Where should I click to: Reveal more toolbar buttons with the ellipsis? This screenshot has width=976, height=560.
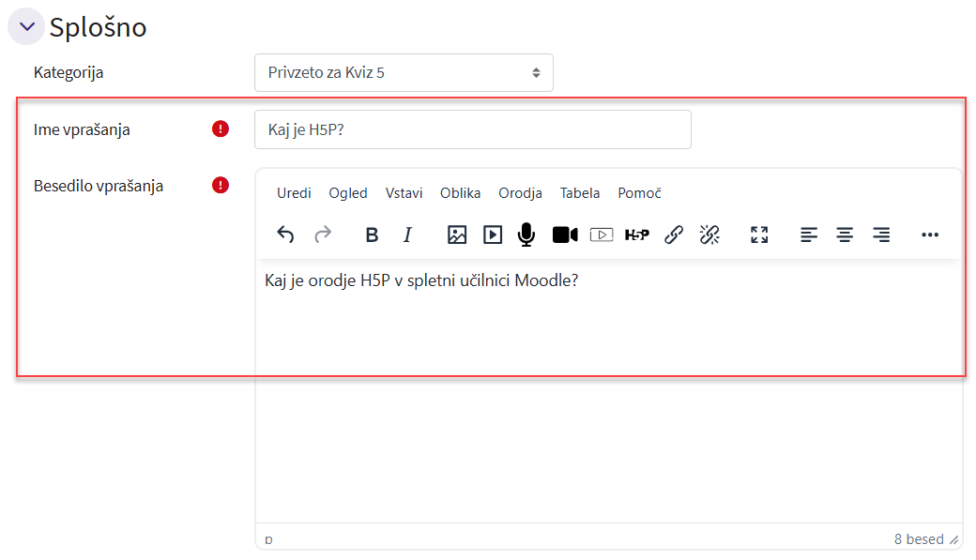click(929, 235)
